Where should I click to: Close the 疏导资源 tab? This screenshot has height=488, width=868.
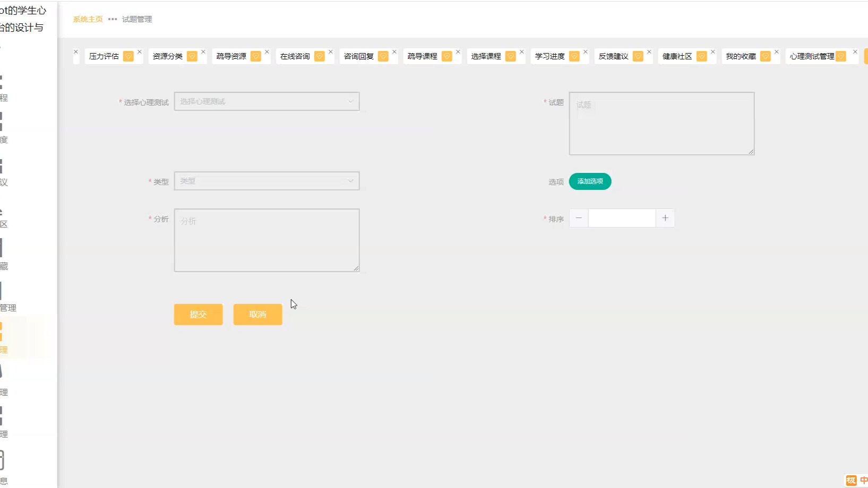click(x=267, y=52)
